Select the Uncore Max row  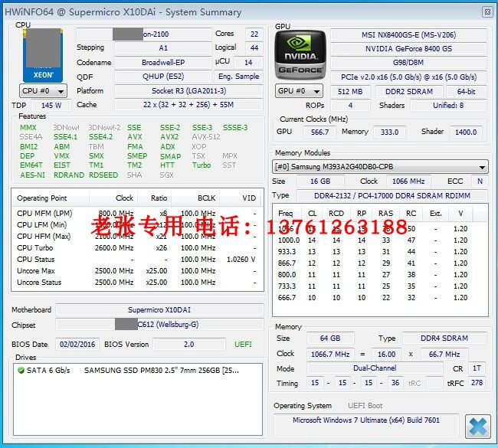click(137, 271)
